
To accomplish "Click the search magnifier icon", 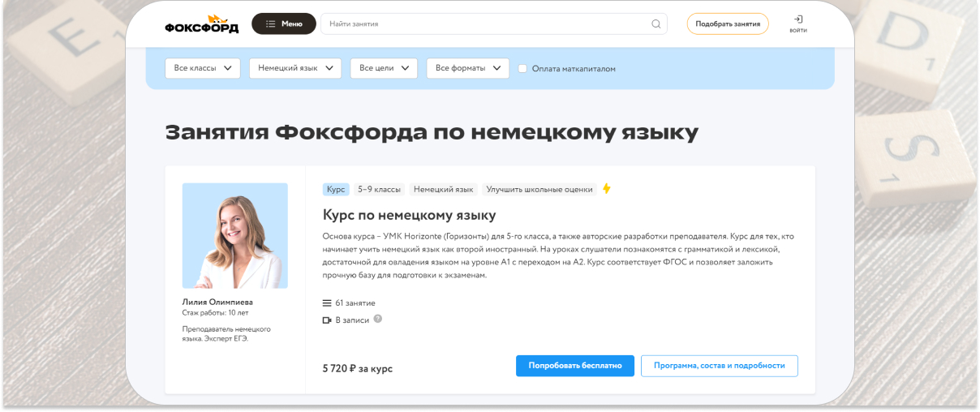I will pyautogui.click(x=655, y=24).
